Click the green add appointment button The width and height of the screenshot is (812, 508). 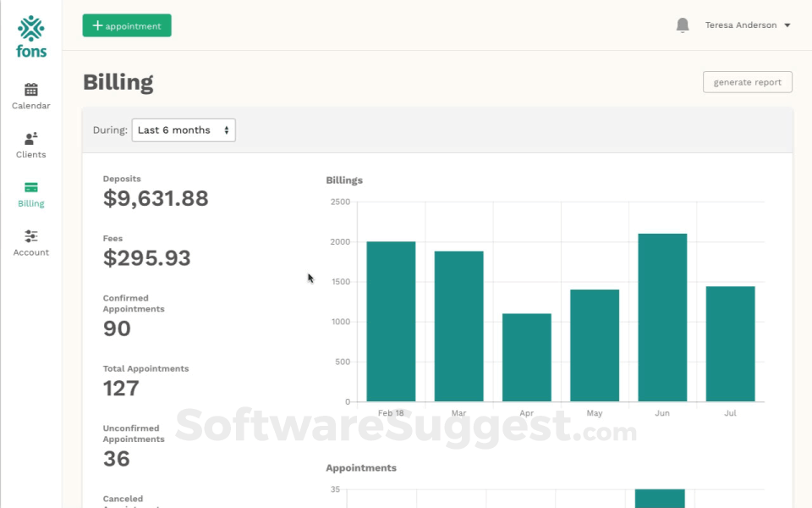[x=127, y=25]
